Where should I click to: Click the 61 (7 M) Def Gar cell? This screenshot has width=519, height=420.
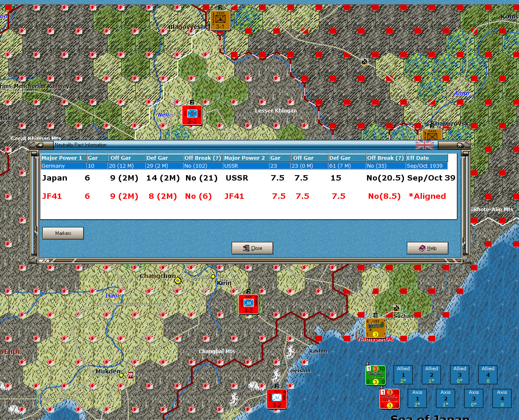(347, 166)
